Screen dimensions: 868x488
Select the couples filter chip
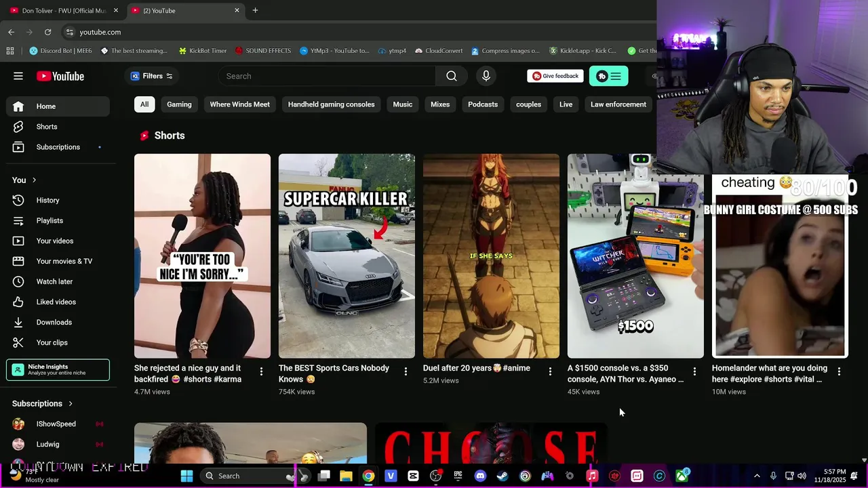coord(528,104)
